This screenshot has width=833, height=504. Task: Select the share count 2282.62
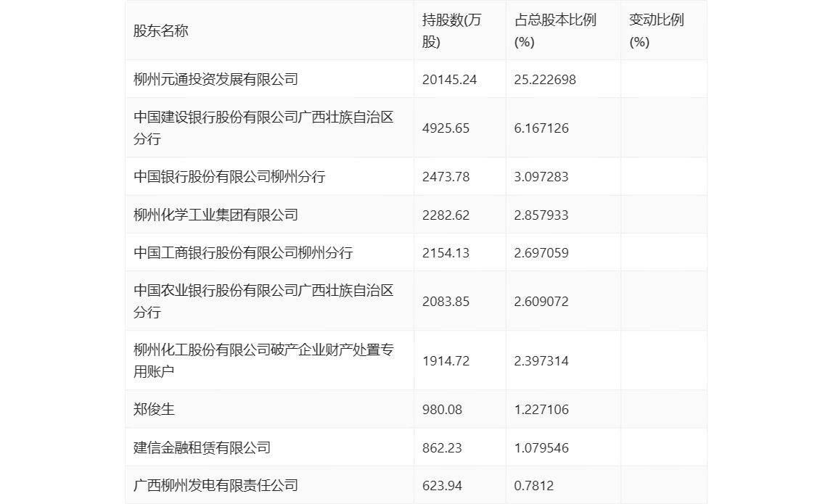(446, 215)
